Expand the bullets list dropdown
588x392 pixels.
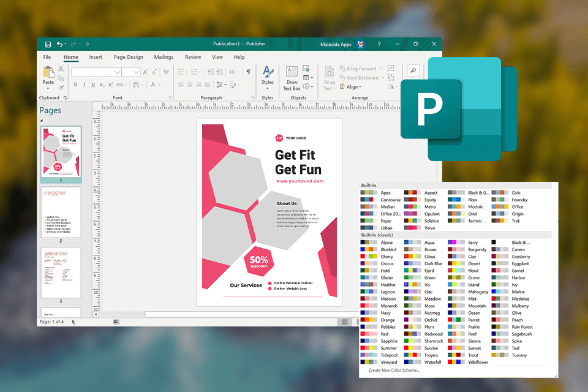coord(186,72)
